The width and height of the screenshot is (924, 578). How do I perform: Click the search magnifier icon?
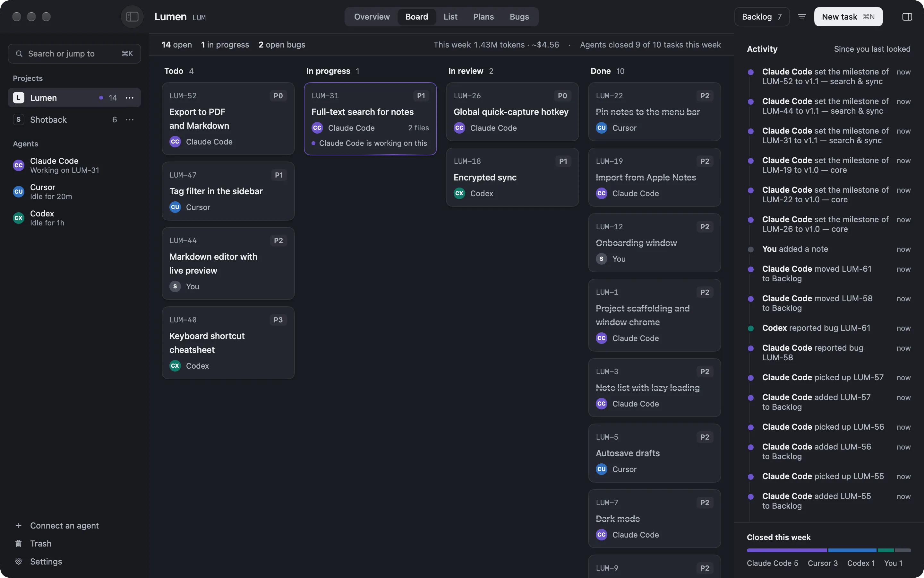tap(19, 54)
